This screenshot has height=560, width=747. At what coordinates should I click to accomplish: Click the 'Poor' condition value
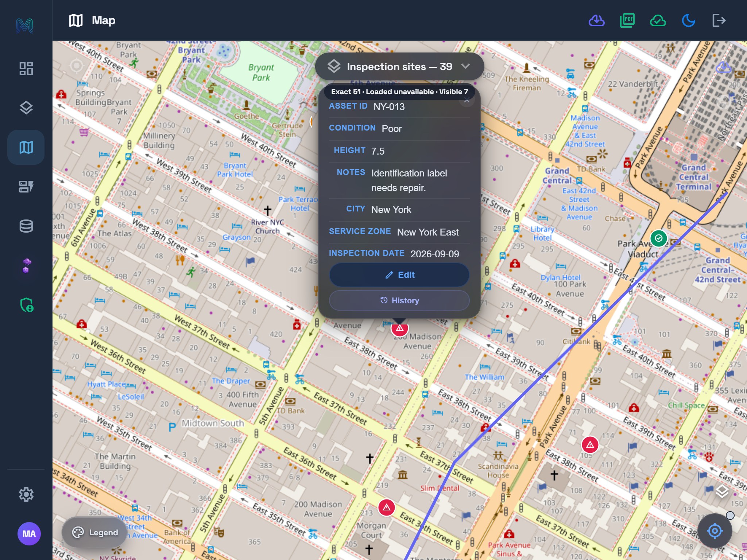(x=392, y=129)
